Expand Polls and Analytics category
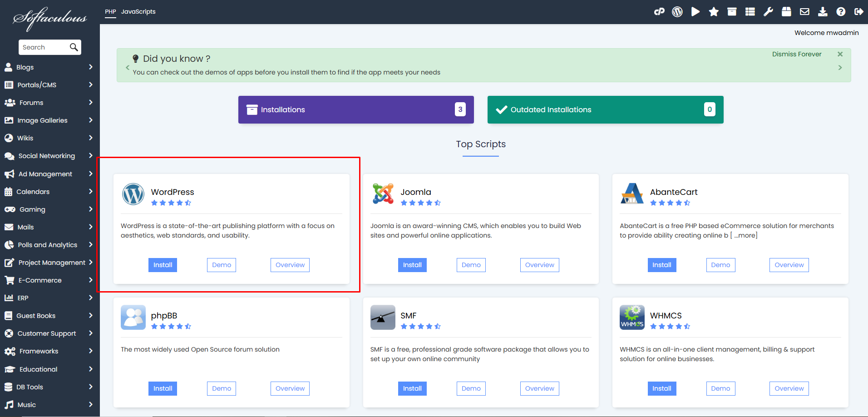 pyautogui.click(x=91, y=245)
